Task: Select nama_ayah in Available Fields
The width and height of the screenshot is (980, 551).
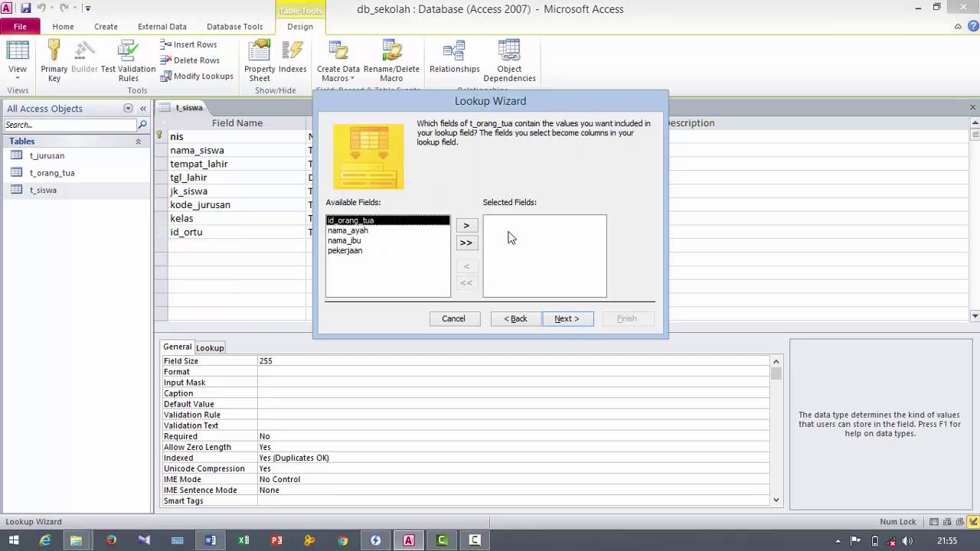Action: click(348, 230)
